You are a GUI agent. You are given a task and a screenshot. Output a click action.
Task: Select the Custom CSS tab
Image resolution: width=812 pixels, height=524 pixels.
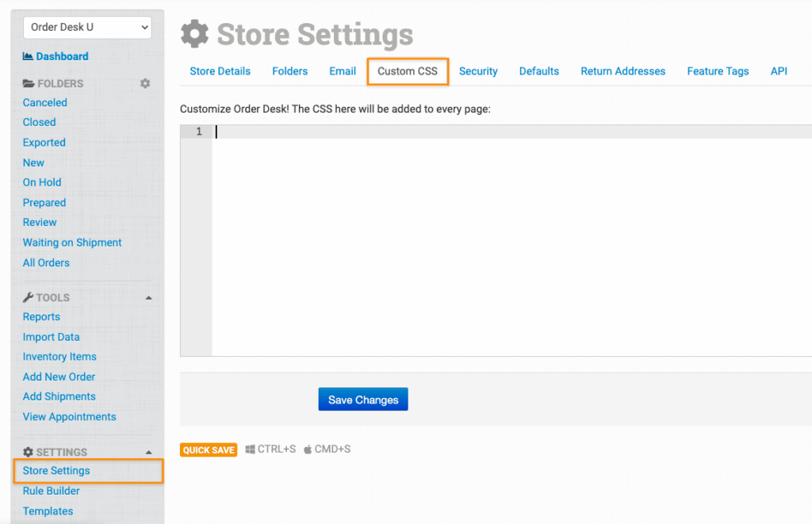coord(408,71)
